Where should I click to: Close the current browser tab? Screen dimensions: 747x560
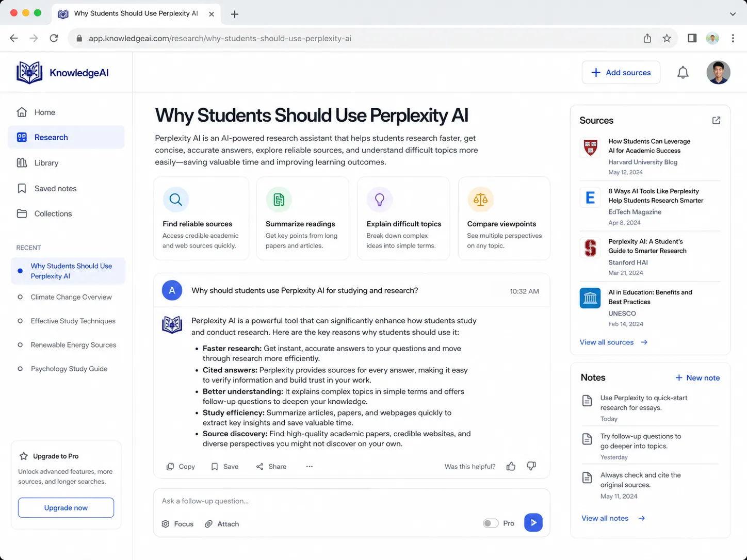212,14
